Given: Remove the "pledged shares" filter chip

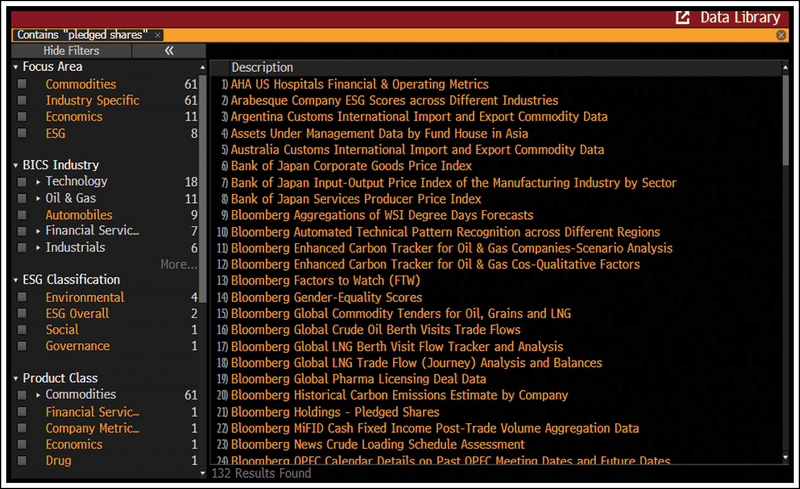Looking at the screenshot, I should coord(157,35).
